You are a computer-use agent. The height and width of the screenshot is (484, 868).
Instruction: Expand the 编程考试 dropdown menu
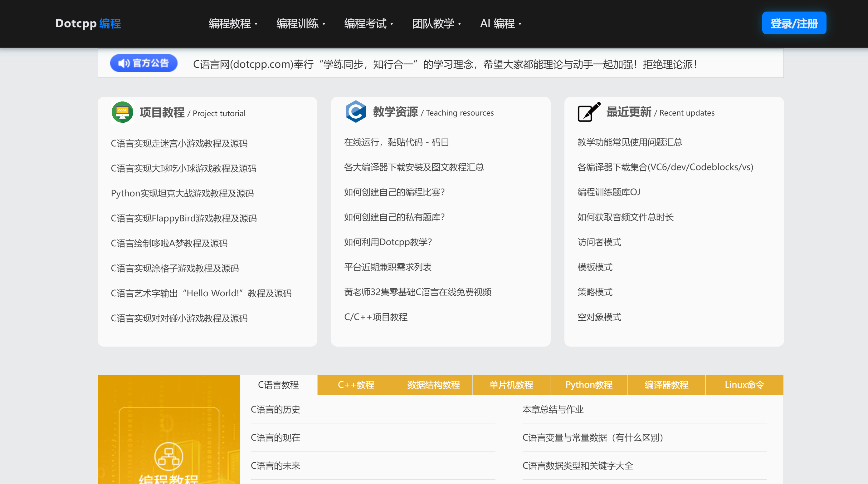(x=368, y=24)
